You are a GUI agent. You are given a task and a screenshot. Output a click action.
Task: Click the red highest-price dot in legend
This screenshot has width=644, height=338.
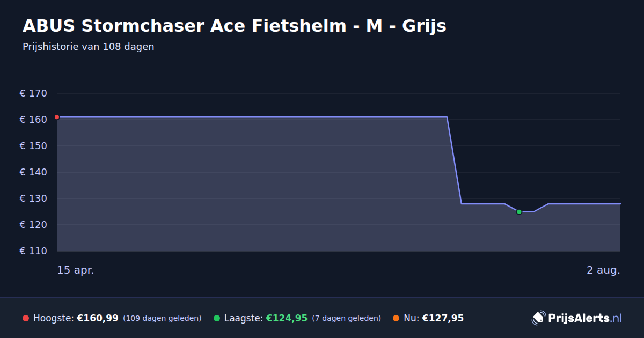tap(26, 318)
